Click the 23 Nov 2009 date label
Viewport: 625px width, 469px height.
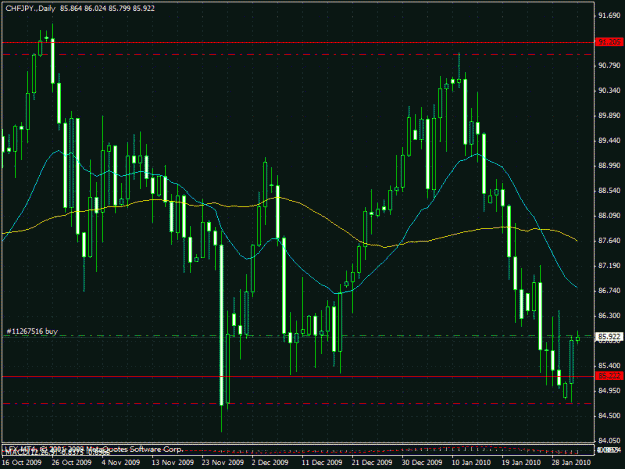[x=222, y=462]
